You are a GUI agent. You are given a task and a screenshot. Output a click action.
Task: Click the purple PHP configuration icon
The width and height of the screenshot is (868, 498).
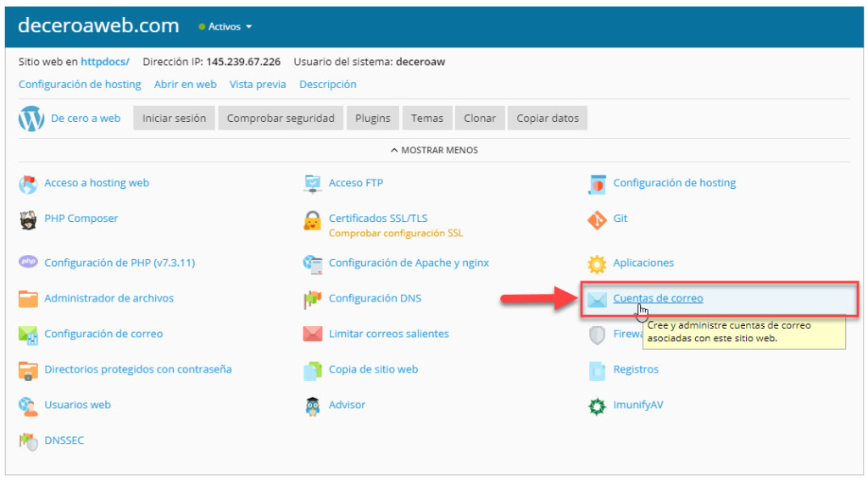coord(28,262)
